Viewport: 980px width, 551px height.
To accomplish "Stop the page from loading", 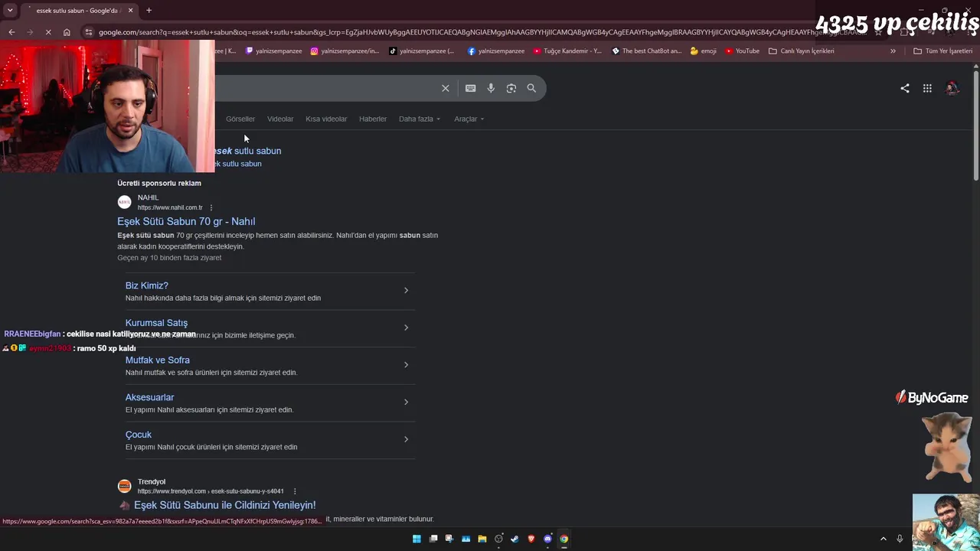I will point(47,32).
